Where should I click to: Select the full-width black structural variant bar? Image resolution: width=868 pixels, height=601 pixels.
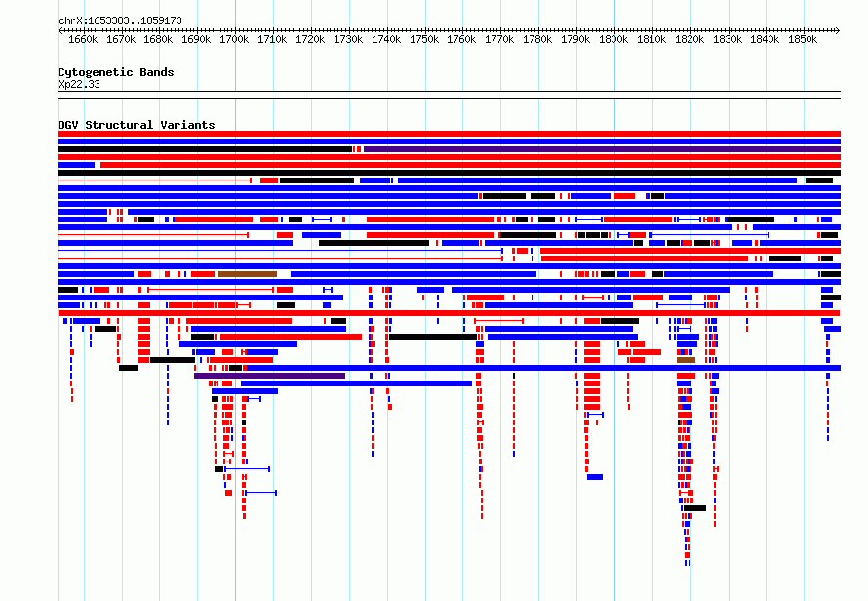tap(449, 173)
